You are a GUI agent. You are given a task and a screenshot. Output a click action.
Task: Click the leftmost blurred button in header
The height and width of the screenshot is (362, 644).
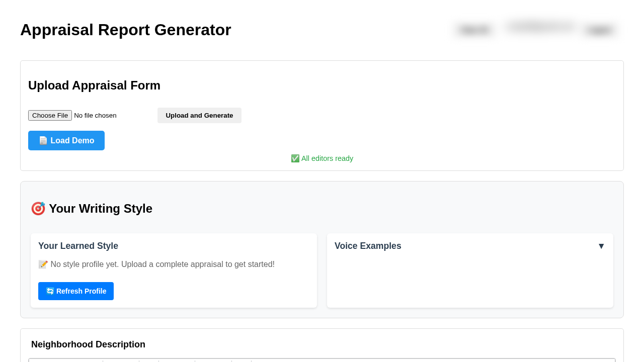click(x=475, y=30)
